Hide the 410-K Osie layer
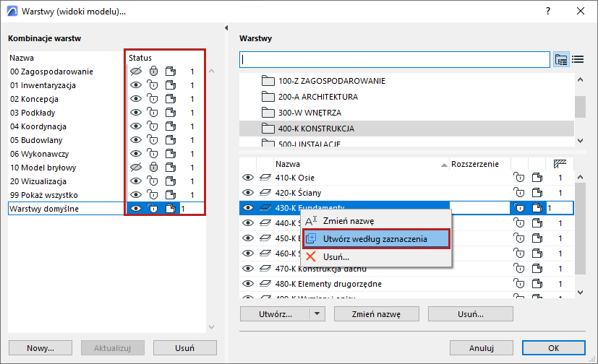The image size is (598, 364). click(x=248, y=178)
